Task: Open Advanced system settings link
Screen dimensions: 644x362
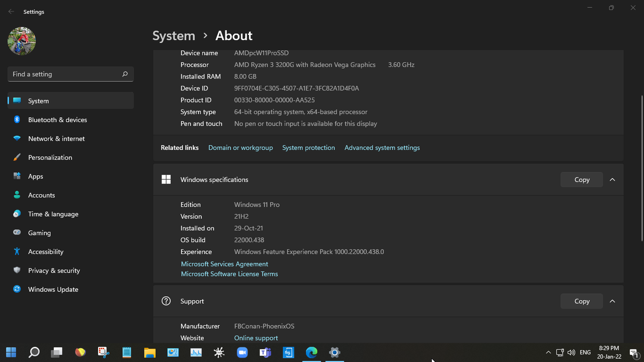Action: pos(382,148)
